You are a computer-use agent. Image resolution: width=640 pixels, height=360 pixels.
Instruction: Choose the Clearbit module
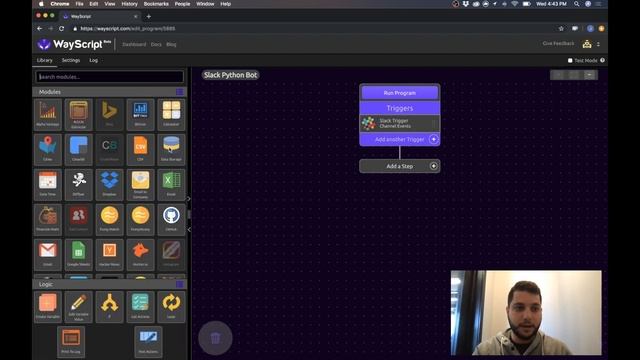click(78, 149)
